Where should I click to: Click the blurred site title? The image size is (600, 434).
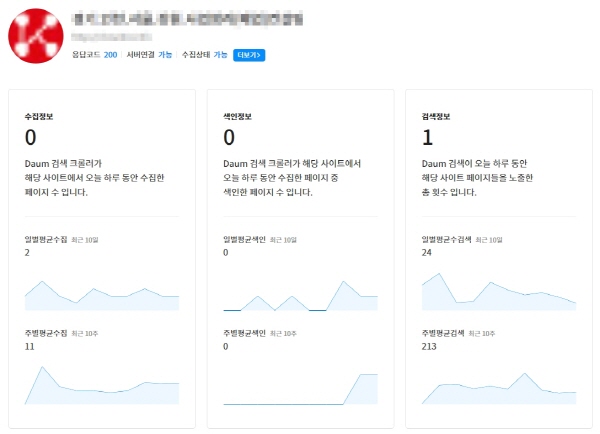pyautogui.click(x=187, y=19)
